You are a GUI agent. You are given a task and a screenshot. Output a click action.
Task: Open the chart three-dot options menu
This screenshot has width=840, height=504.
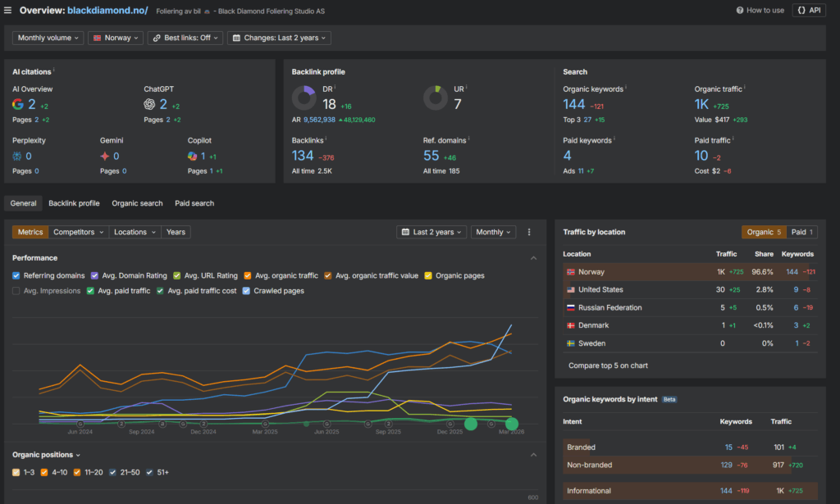pos(529,232)
